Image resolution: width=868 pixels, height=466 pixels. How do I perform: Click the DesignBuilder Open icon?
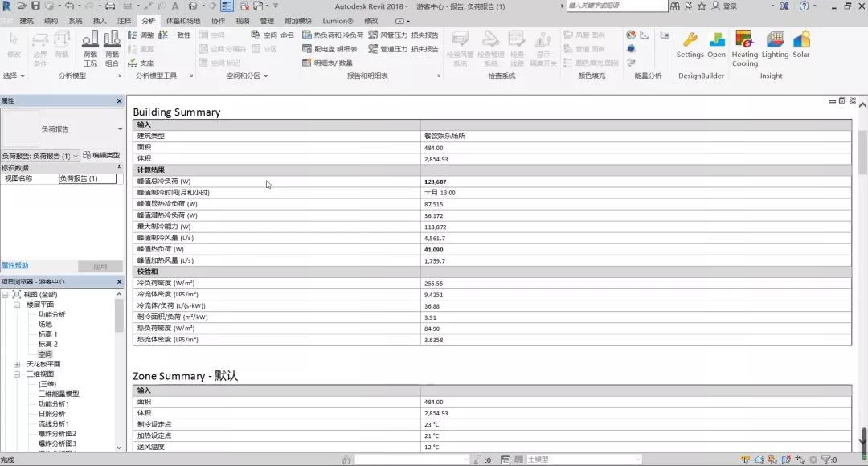[716, 40]
